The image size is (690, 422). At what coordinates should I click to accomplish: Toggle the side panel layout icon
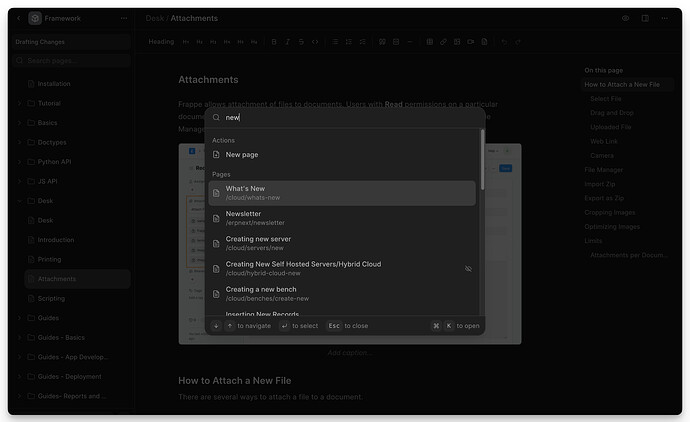[x=645, y=18]
